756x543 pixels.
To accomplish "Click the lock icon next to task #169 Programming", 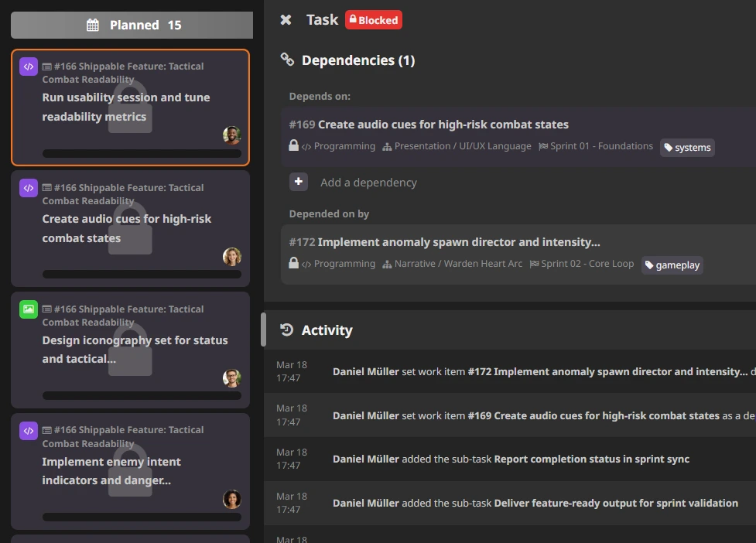I will pyautogui.click(x=294, y=145).
